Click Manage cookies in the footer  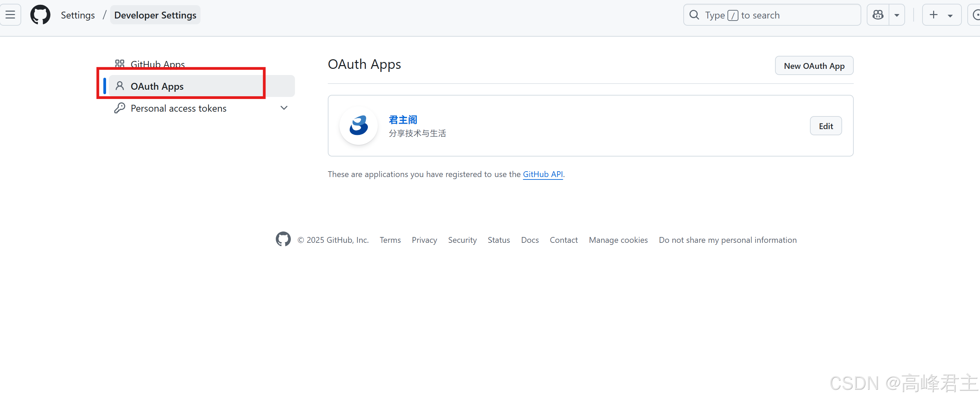coord(618,240)
